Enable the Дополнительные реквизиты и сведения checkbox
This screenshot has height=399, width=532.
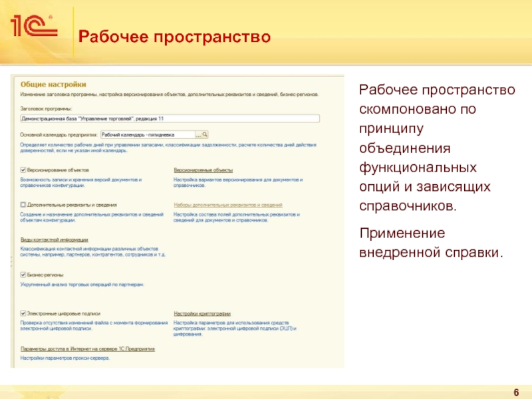pos(23,205)
